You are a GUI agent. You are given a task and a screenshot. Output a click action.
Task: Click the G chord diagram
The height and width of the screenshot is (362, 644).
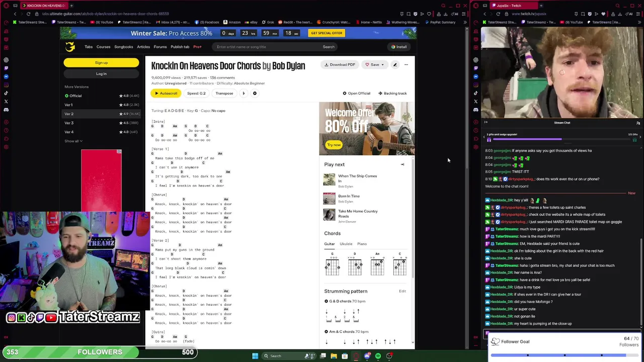coord(332,264)
